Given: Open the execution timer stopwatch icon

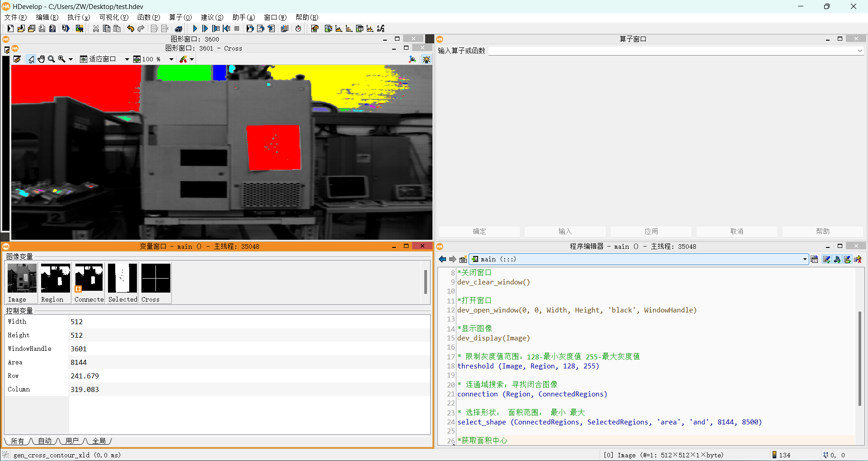Looking at the screenshot, I should [x=298, y=28].
